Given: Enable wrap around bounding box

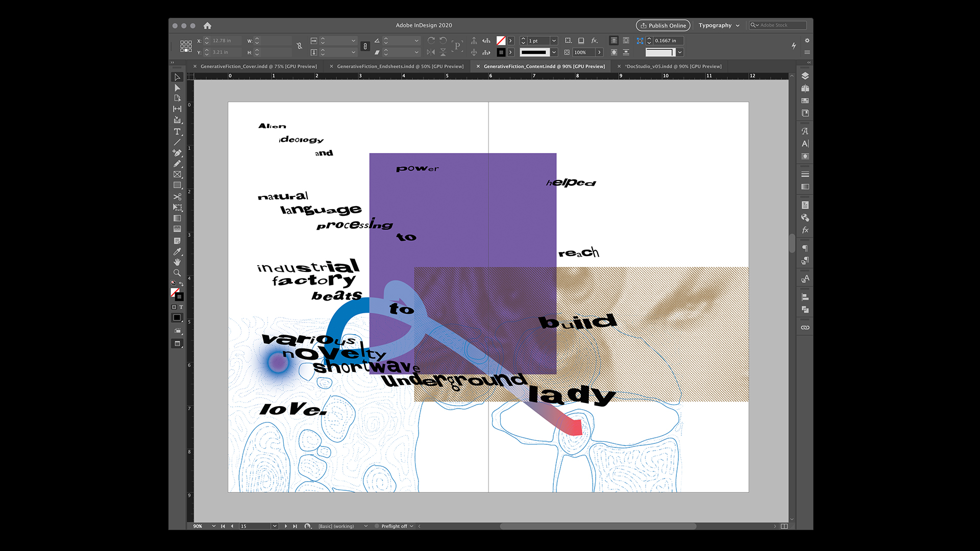Looking at the screenshot, I should coord(626,40).
